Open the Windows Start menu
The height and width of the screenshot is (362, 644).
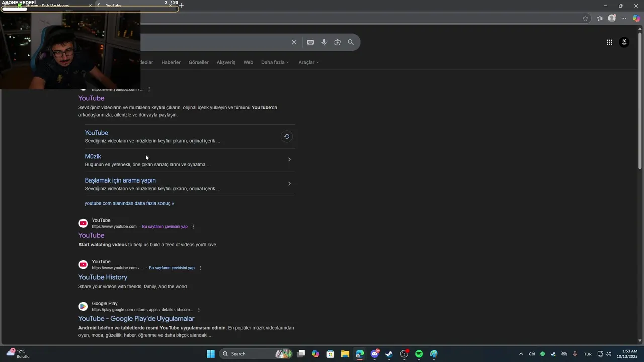pos(211,354)
